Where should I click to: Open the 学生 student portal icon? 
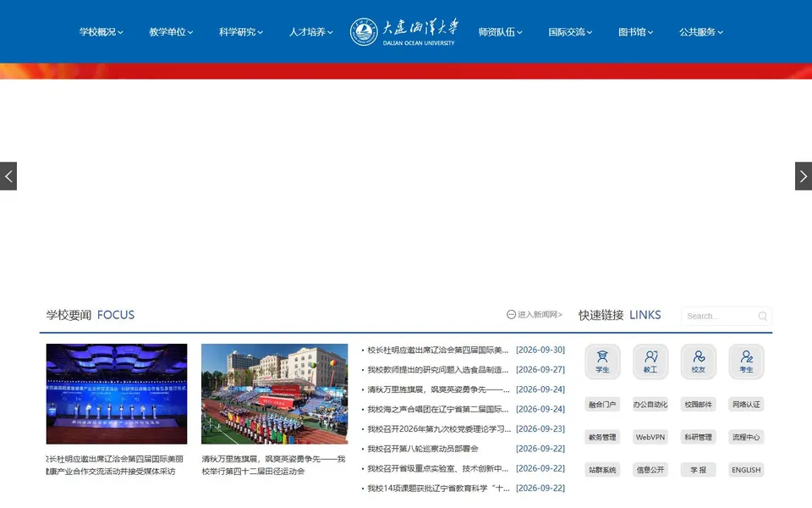[x=602, y=362]
